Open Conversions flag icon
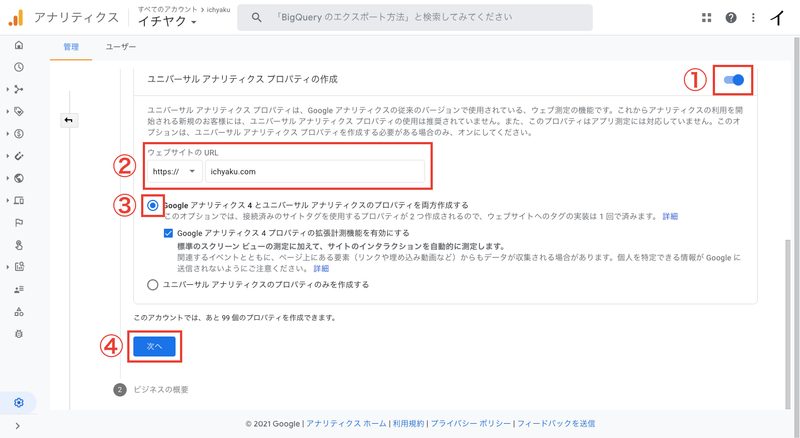Image resolution: width=800 pixels, height=438 pixels. (x=19, y=223)
